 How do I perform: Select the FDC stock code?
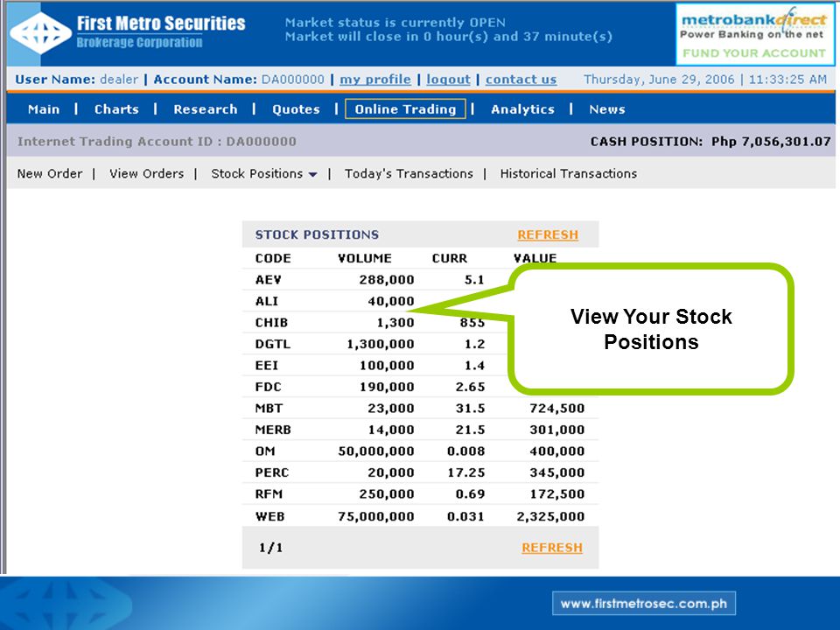pyautogui.click(x=269, y=387)
